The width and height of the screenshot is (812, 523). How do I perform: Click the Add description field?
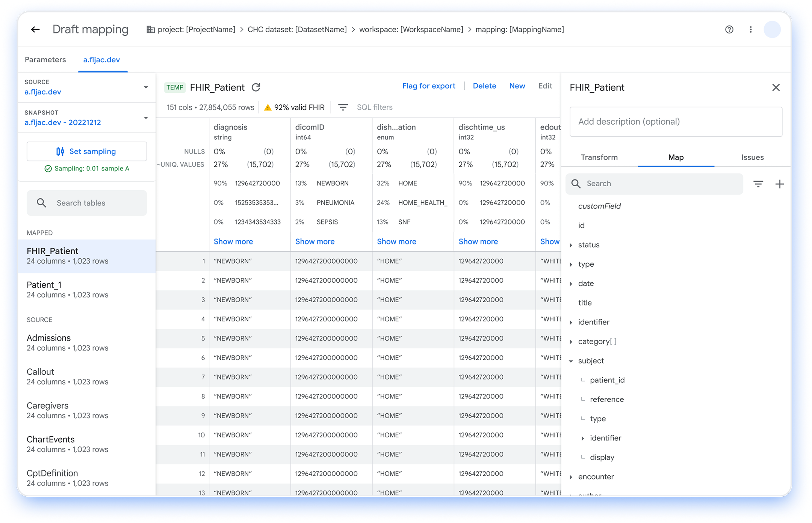(x=676, y=122)
